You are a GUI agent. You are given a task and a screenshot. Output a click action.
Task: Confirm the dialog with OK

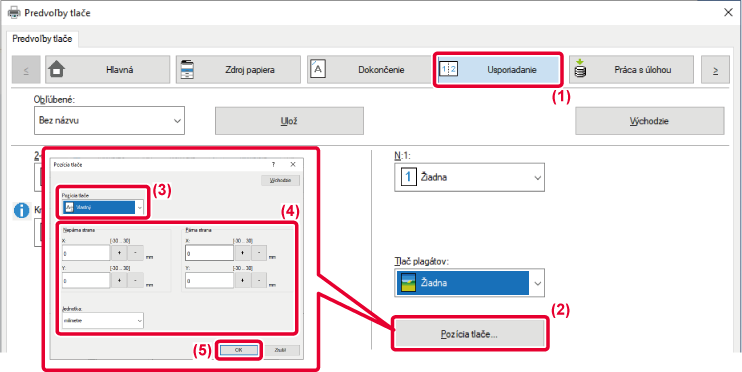pos(238,350)
